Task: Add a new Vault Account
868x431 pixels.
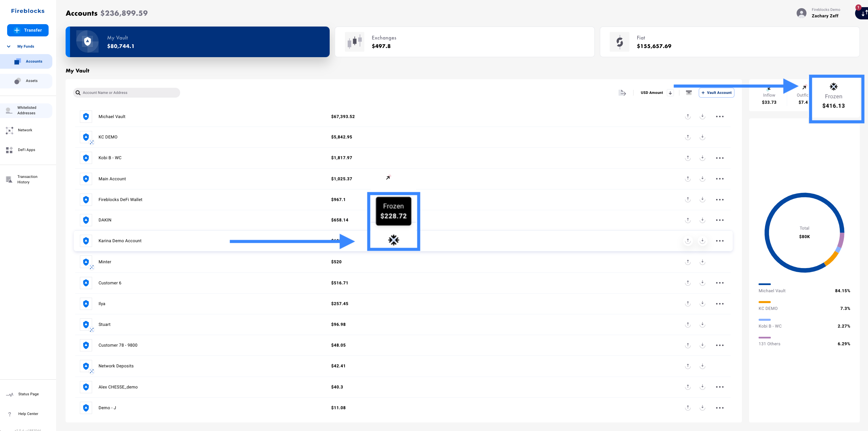Action: (x=716, y=93)
